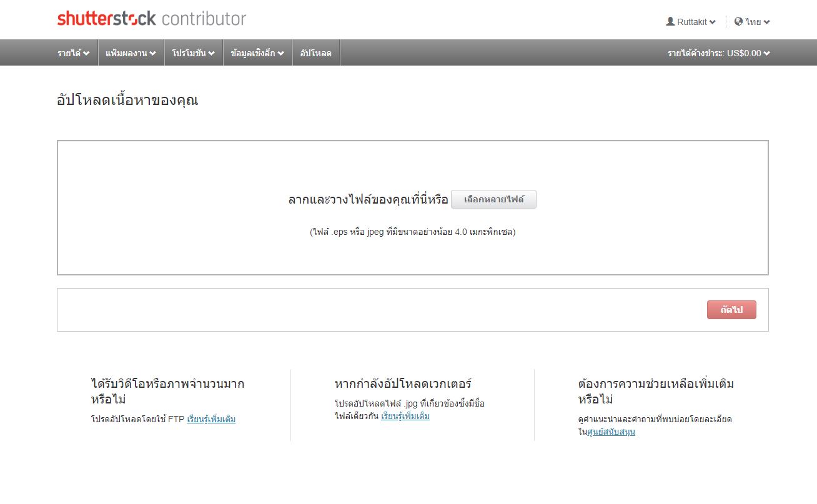Click the เลือกหลายไฟล์ button
Screen dimensions: 817x504
tap(493, 200)
